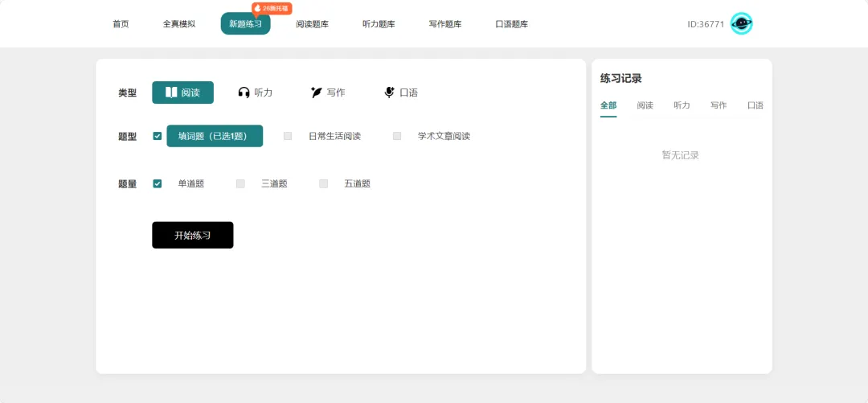This screenshot has height=403, width=868.
Task: Click the 暂无记录 empty state text
Action: click(681, 155)
